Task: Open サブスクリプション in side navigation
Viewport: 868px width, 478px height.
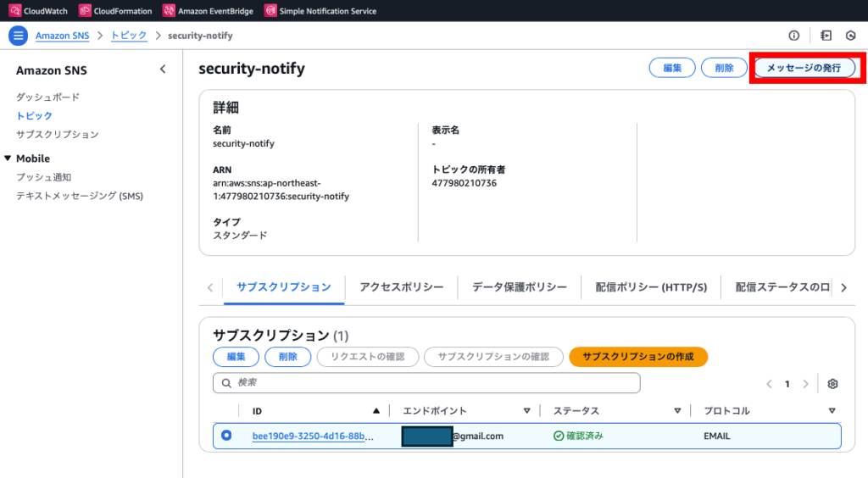Action: 58,135
